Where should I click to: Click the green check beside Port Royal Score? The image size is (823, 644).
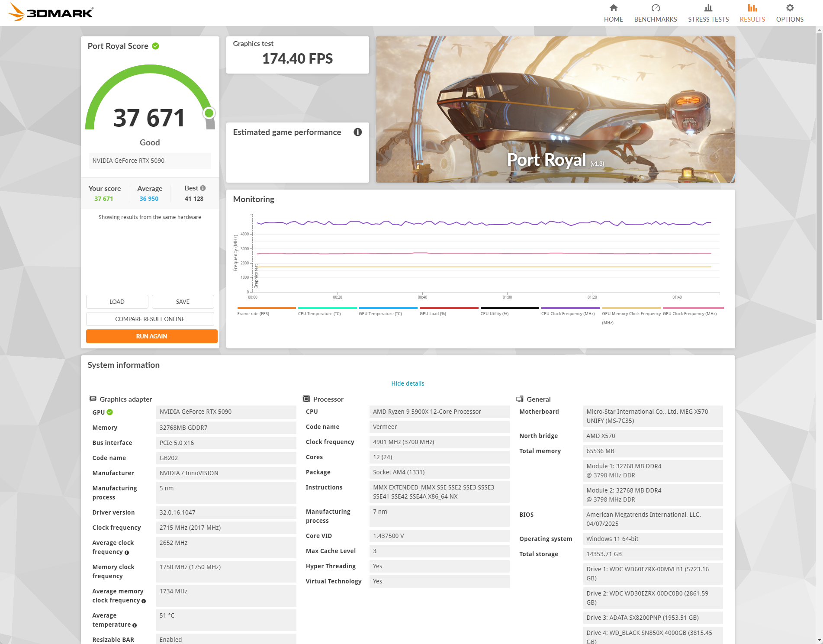tap(155, 46)
